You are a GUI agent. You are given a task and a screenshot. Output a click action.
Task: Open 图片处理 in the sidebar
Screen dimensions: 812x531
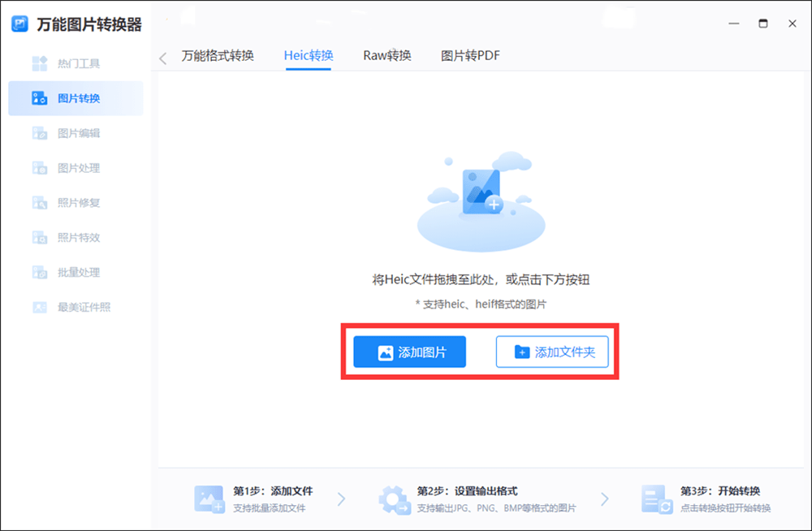point(76,168)
